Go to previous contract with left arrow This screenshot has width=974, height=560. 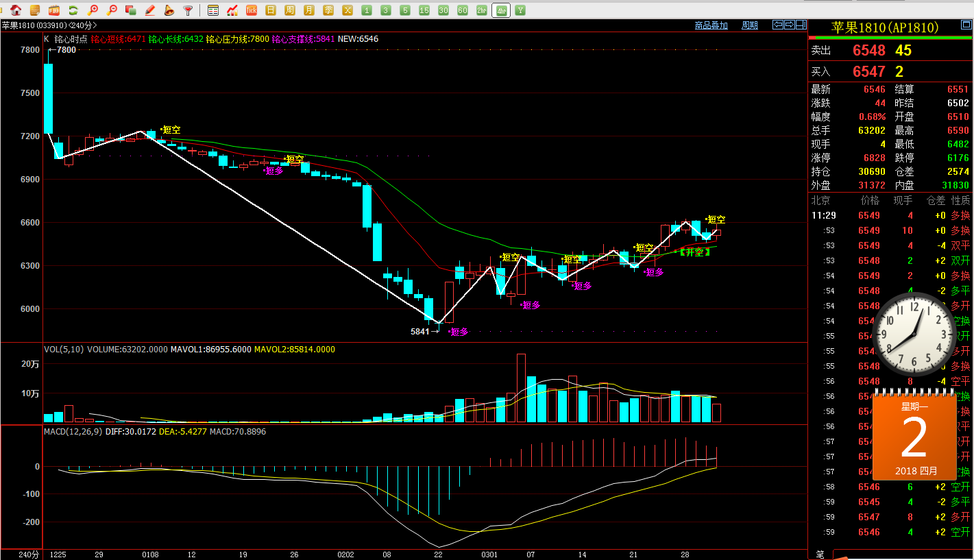coord(778,25)
